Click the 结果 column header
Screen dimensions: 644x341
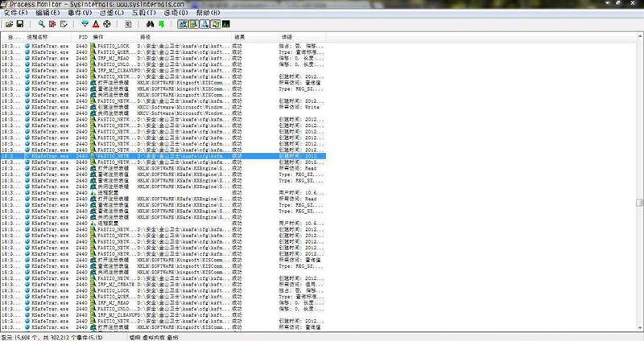click(254, 37)
